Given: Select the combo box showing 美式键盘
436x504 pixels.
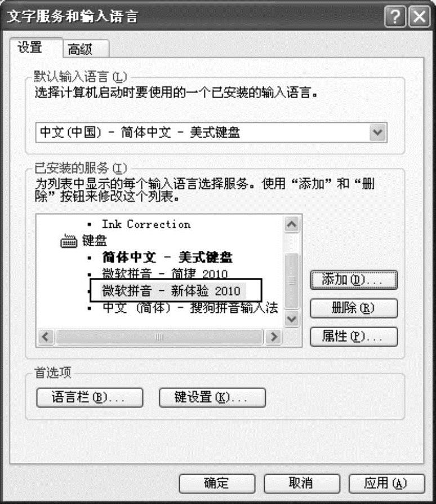Looking at the screenshot, I should click(x=211, y=132).
